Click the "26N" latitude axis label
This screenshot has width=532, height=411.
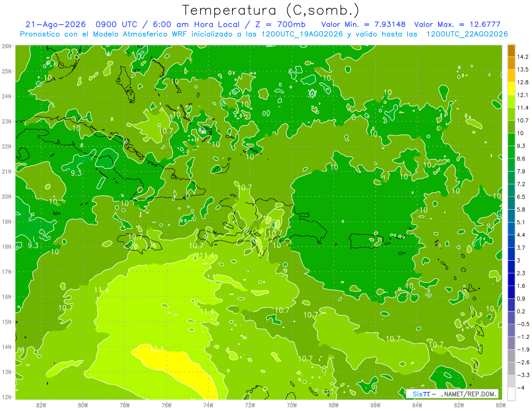7,46
